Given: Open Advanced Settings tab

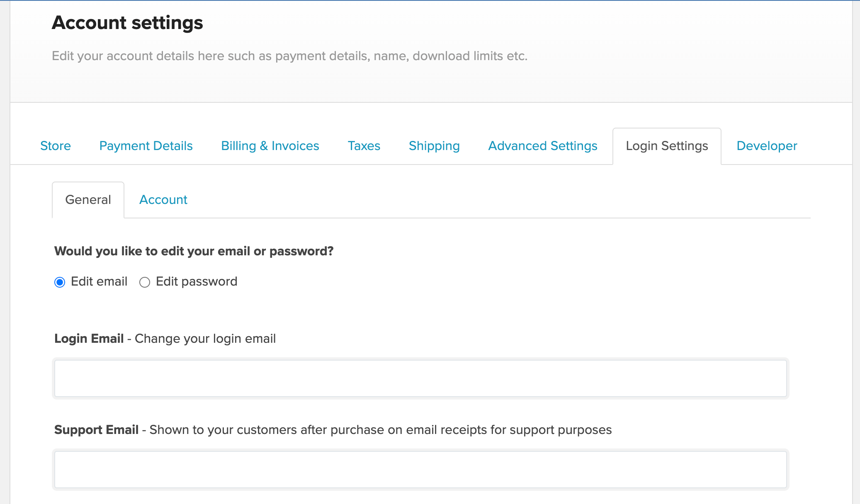Looking at the screenshot, I should point(542,146).
